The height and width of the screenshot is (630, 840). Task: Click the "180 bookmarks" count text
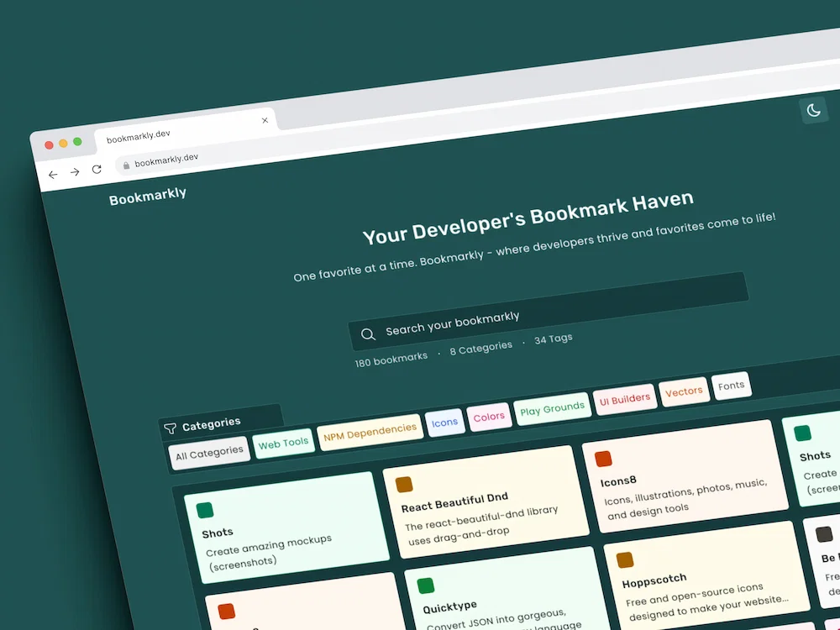click(x=391, y=360)
